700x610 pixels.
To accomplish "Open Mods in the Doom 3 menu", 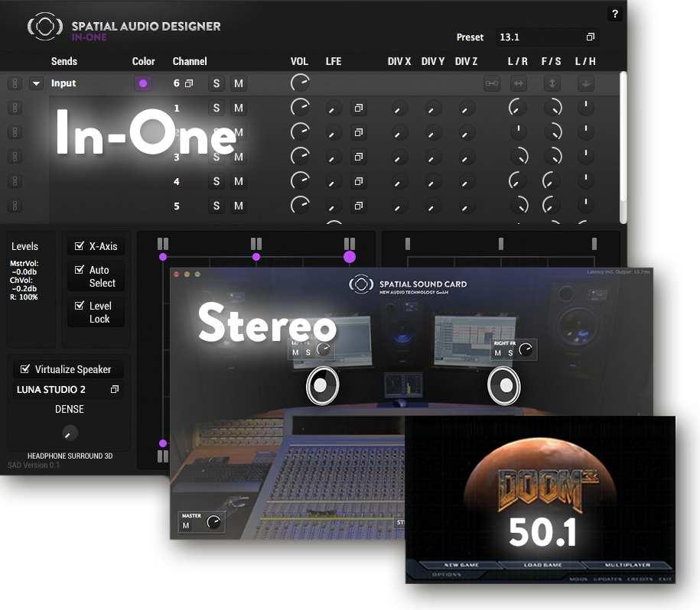I will (x=578, y=579).
